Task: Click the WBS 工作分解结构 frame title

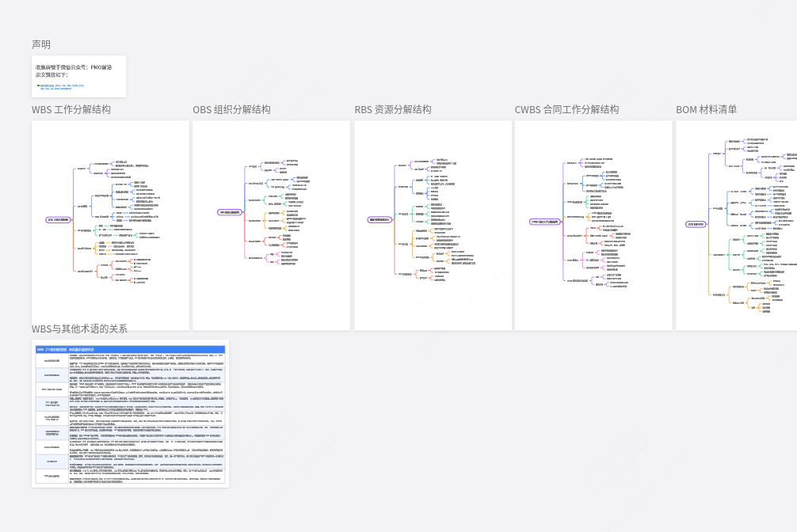Action: (x=71, y=110)
